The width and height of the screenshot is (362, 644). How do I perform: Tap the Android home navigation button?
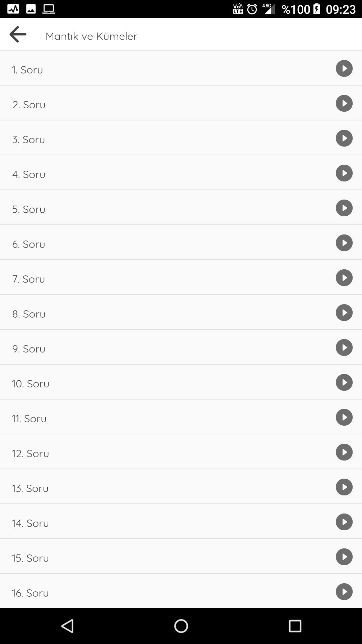[x=181, y=626]
